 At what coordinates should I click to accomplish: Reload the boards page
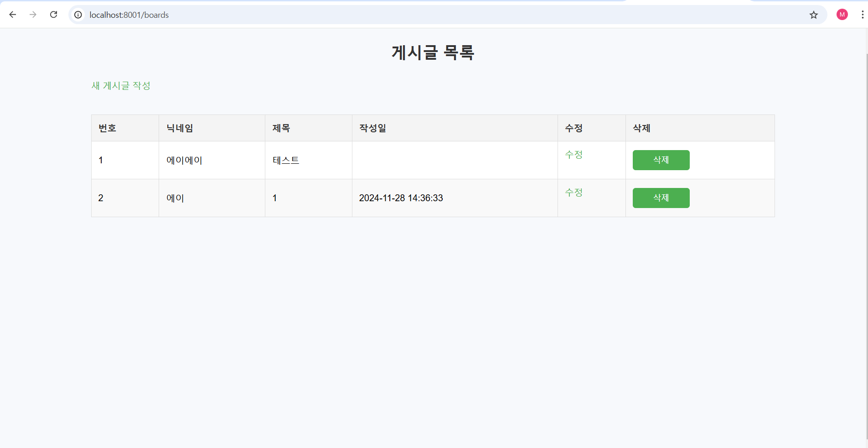pos(53,14)
